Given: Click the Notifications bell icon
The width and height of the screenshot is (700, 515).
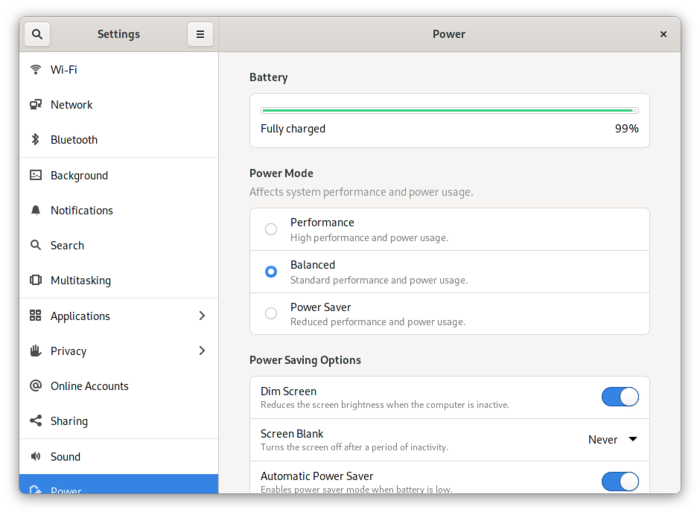Looking at the screenshot, I should [36, 210].
